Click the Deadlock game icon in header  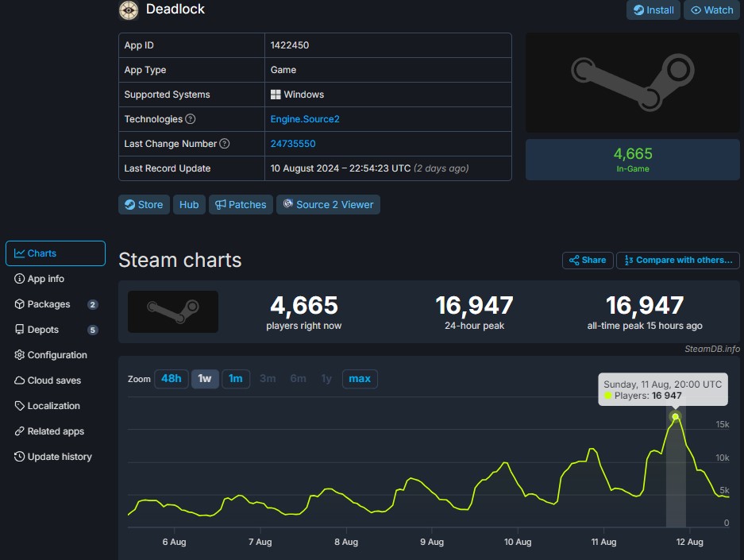point(128,10)
